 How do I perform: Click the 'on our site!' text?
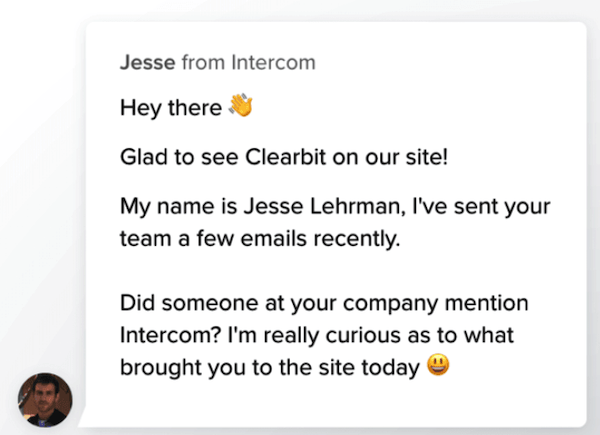coord(390,157)
